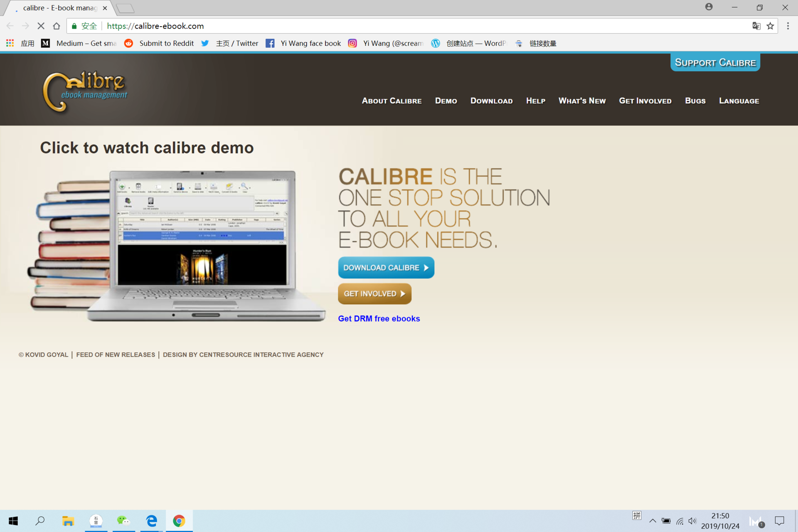Click the calibre demo laptop image

coord(177,245)
